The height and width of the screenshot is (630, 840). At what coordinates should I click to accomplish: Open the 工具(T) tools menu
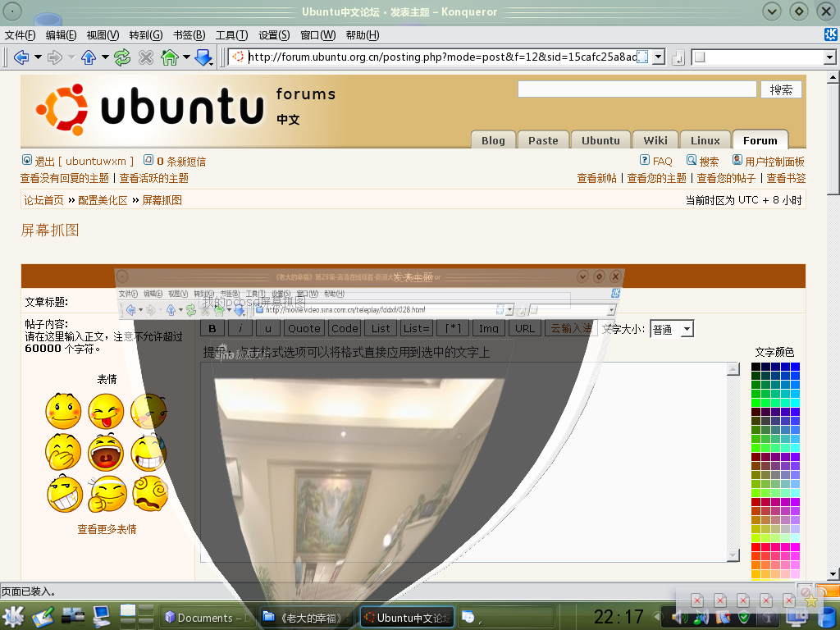click(231, 34)
